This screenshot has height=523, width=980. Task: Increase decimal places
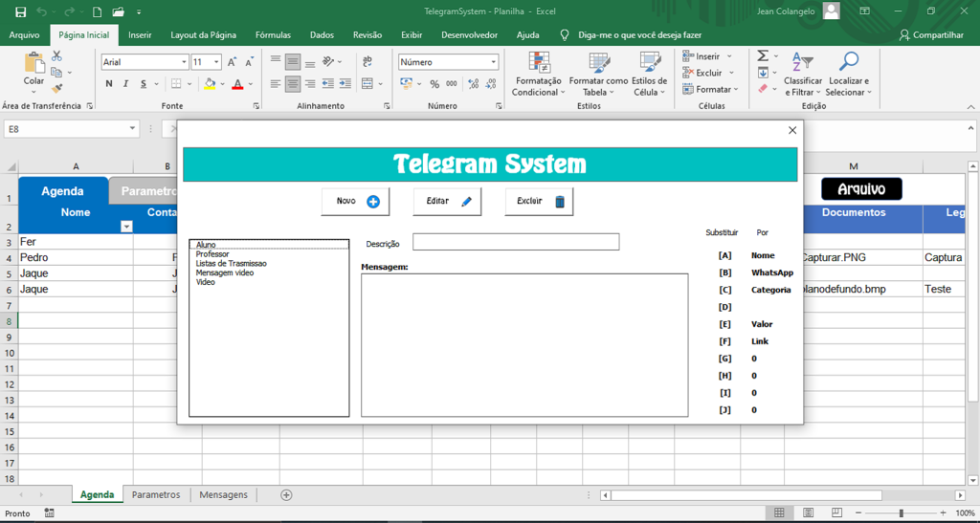click(473, 83)
